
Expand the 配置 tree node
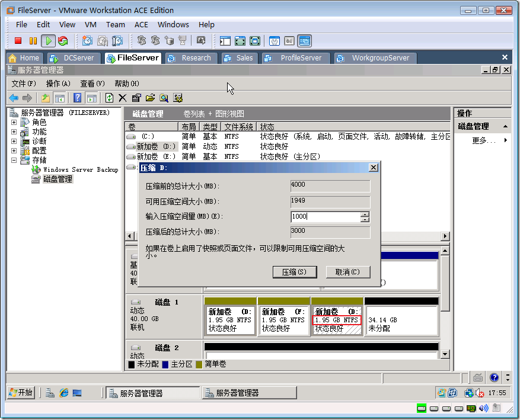tap(14, 150)
